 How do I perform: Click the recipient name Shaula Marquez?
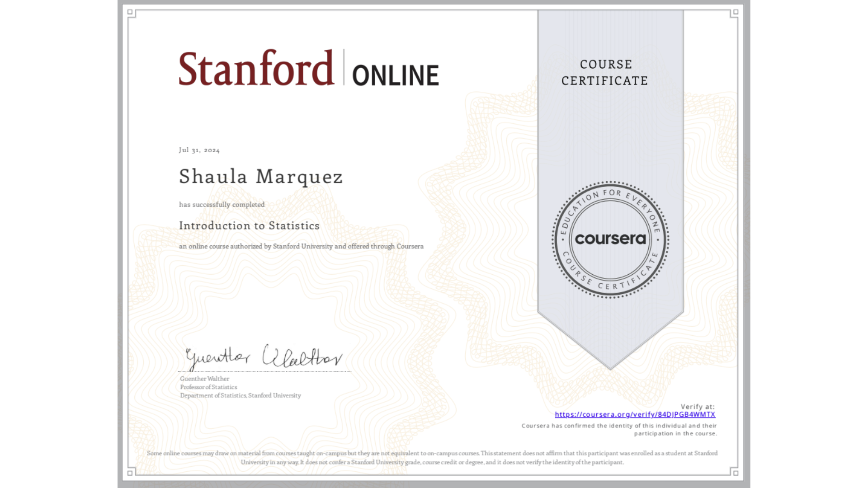(x=261, y=177)
